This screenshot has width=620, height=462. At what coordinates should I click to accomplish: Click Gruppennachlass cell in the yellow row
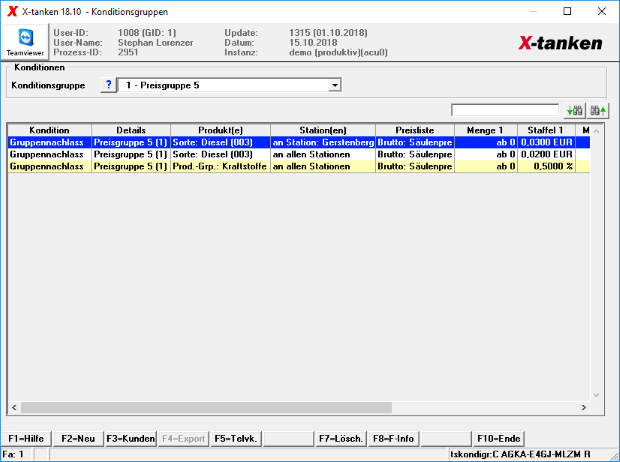[49, 167]
